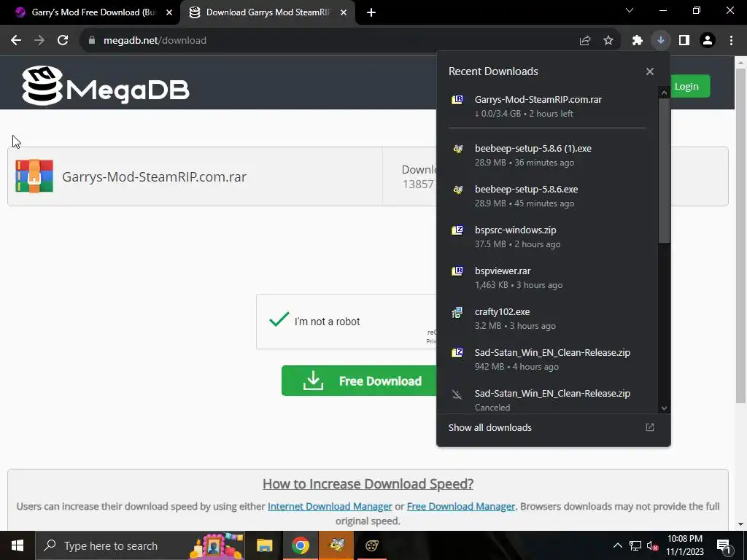Image resolution: width=747 pixels, height=560 pixels.
Task: Open the Extensions puzzle icon
Action: (x=638, y=41)
